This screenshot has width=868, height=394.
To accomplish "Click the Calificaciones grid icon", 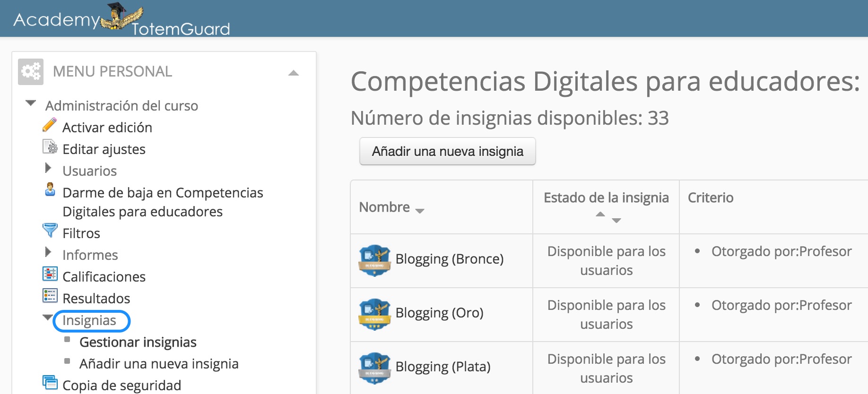I will coord(50,274).
